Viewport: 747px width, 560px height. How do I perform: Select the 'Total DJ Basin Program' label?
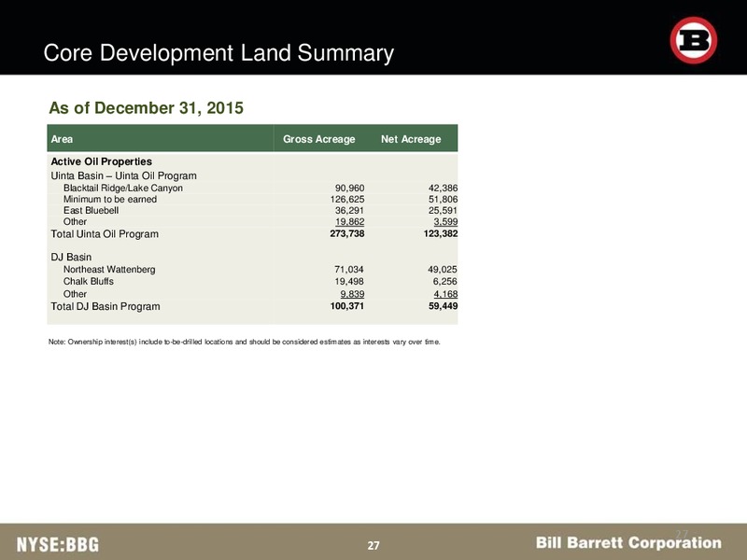tap(106, 306)
